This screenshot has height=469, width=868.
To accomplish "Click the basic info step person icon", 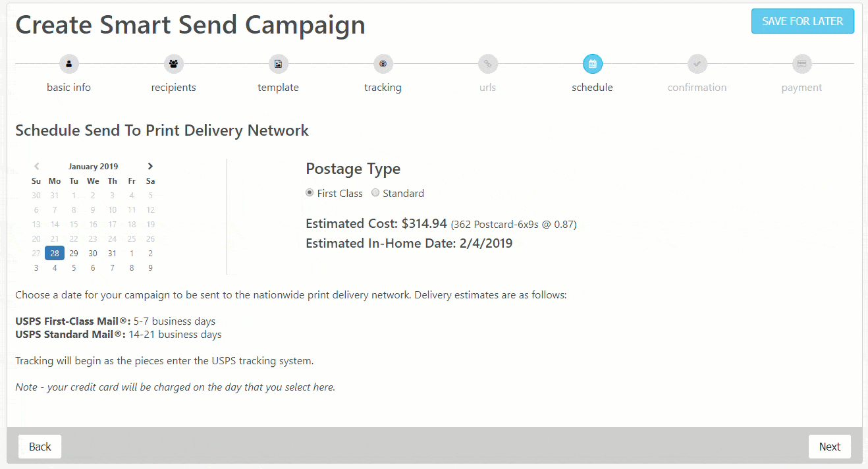I will [x=68, y=64].
